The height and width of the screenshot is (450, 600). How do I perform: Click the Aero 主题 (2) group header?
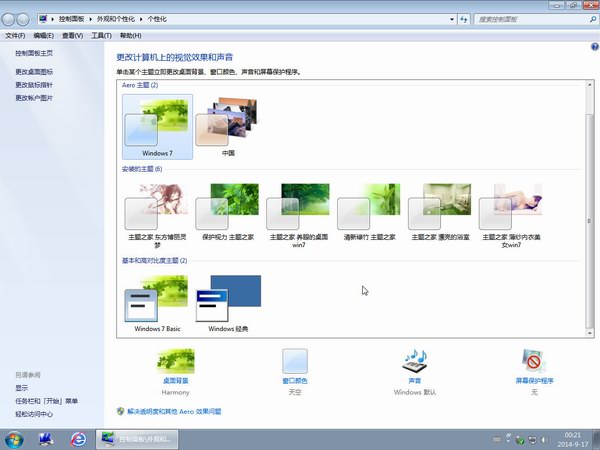[140, 85]
